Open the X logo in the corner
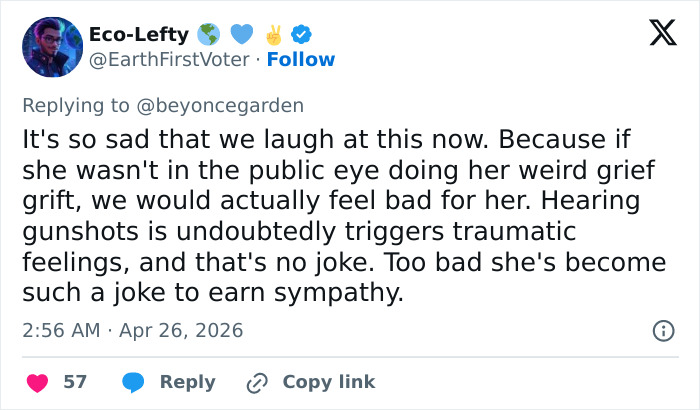700x410 pixels. [x=655, y=36]
